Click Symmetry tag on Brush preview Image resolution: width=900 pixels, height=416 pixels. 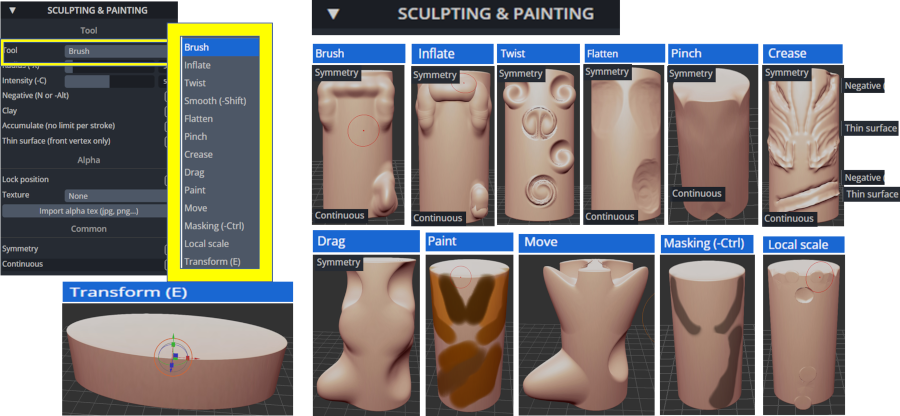[x=336, y=73]
